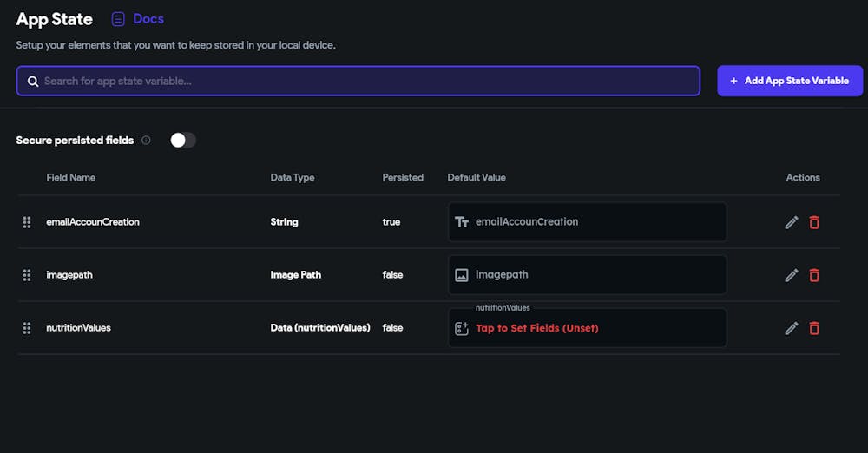Grab drag handle for nutritionValues row
This screenshot has height=453, width=868.
(x=27, y=328)
